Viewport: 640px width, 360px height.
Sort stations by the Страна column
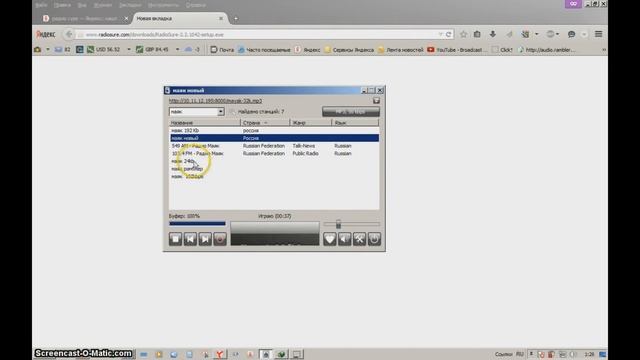[x=265, y=122]
